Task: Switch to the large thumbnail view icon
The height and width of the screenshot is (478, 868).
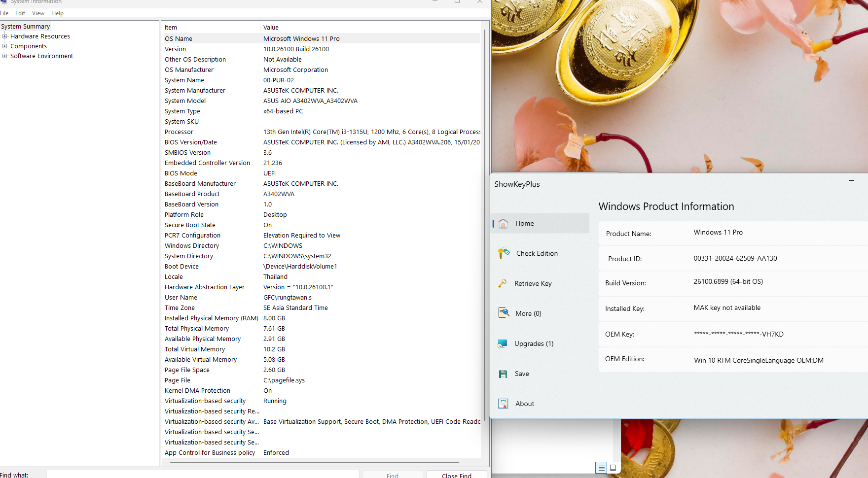Action: [613, 468]
